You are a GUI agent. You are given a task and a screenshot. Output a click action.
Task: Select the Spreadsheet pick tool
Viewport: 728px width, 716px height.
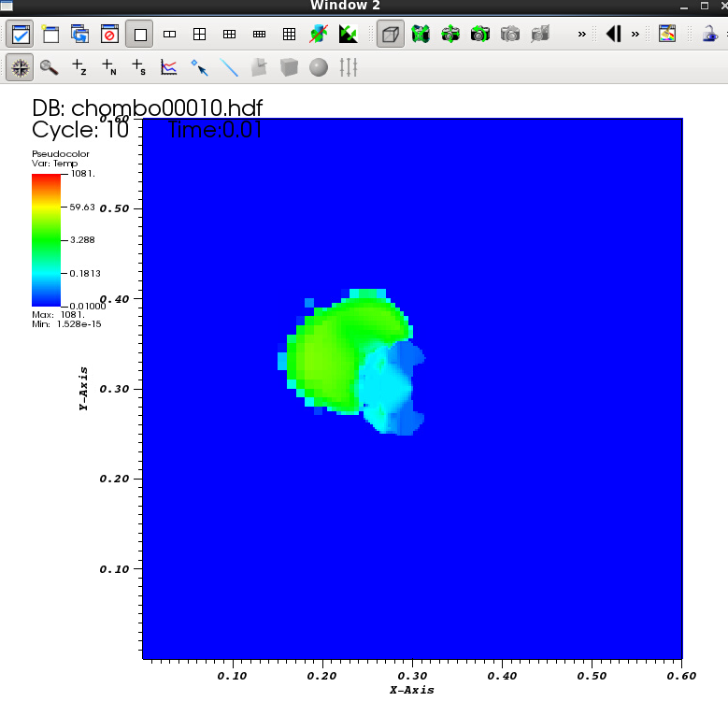click(x=138, y=67)
